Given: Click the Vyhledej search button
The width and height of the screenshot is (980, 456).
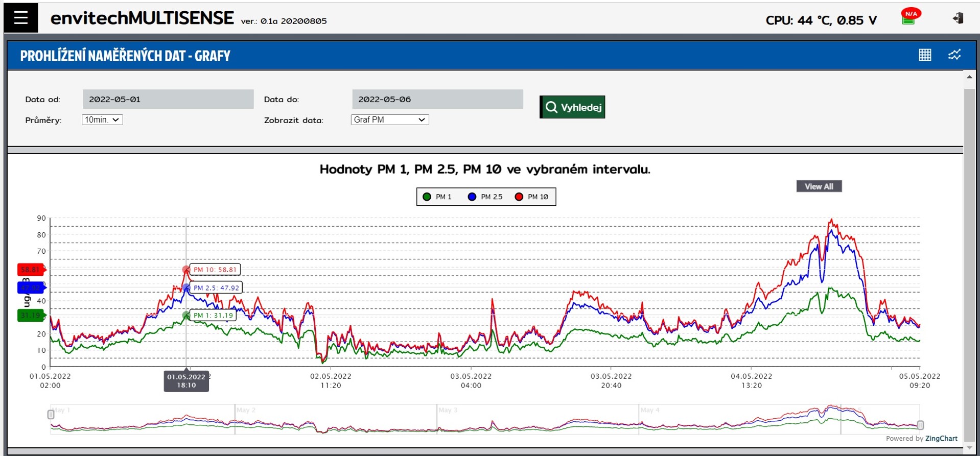Looking at the screenshot, I should click(572, 107).
